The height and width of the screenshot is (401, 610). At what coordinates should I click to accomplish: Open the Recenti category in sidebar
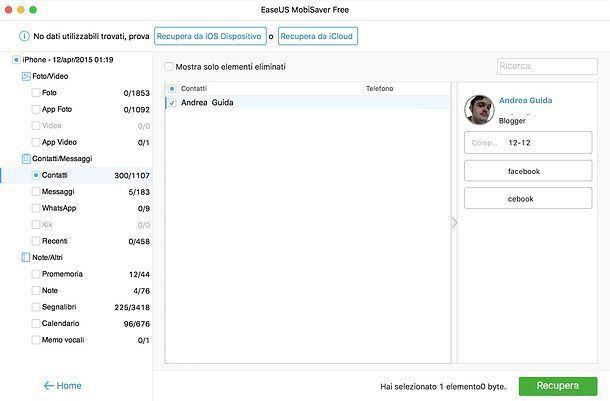[x=54, y=241]
